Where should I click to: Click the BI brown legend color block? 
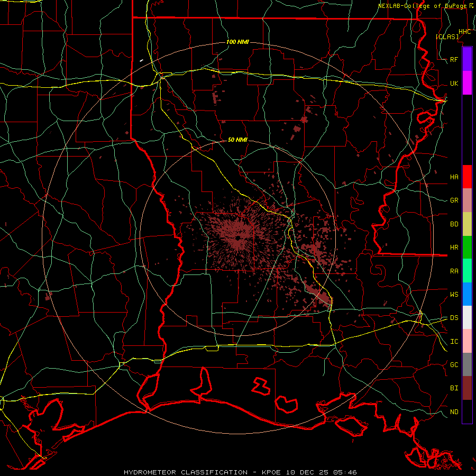point(467,388)
